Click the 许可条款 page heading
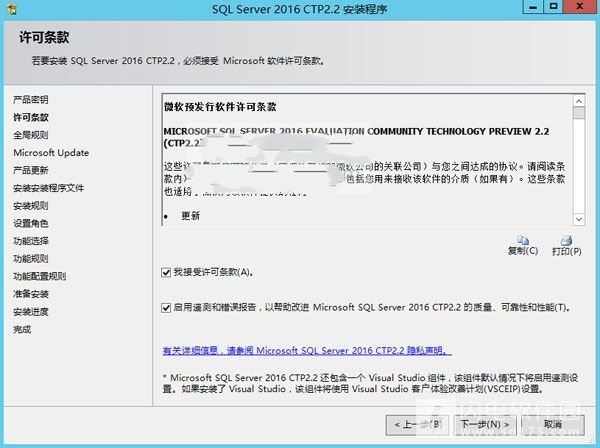This screenshot has height=448, width=600. tap(44, 37)
